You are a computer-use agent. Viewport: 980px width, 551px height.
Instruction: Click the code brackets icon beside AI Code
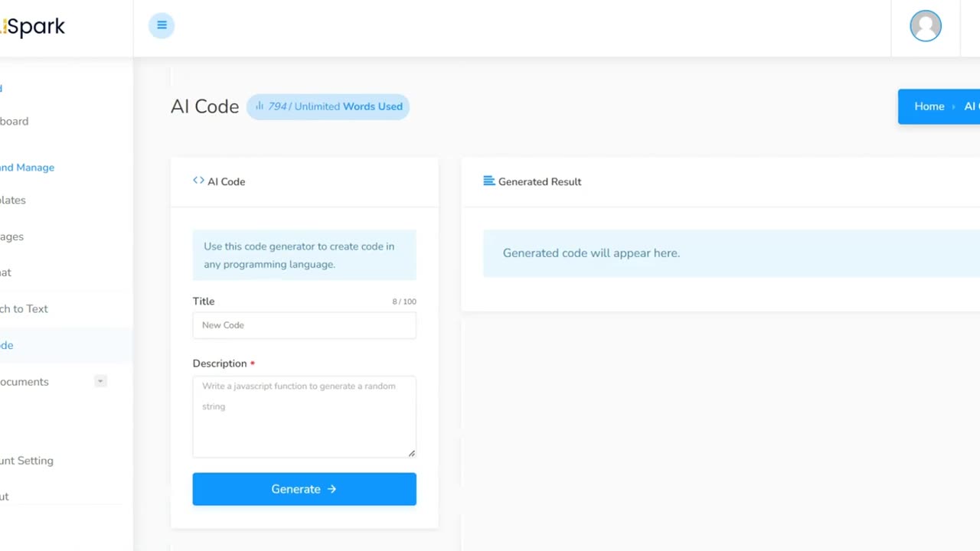point(198,181)
